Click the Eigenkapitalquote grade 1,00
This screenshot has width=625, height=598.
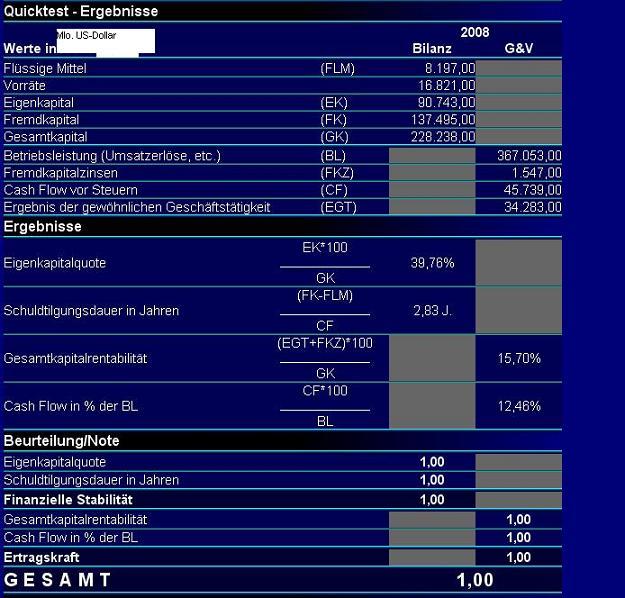click(x=432, y=462)
